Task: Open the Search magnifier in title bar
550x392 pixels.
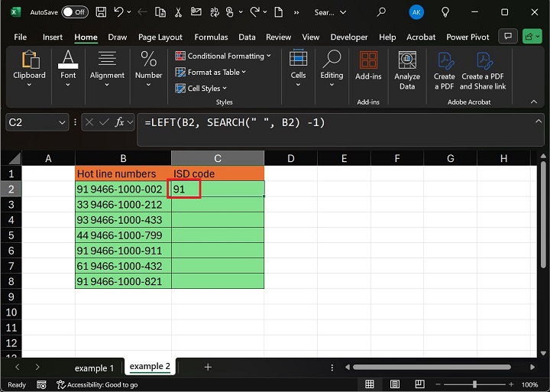Action: tap(381, 12)
